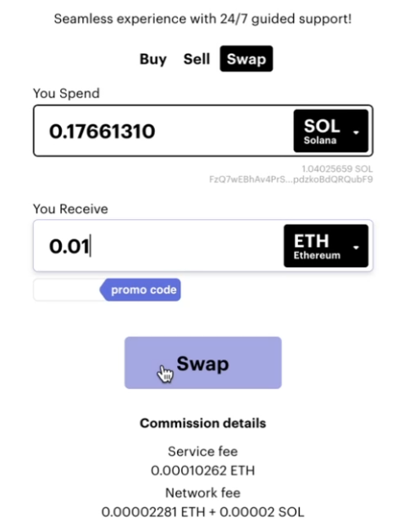Switch to the Sell tab
The width and height of the screenshot is (409, 532).
(196, 59)
